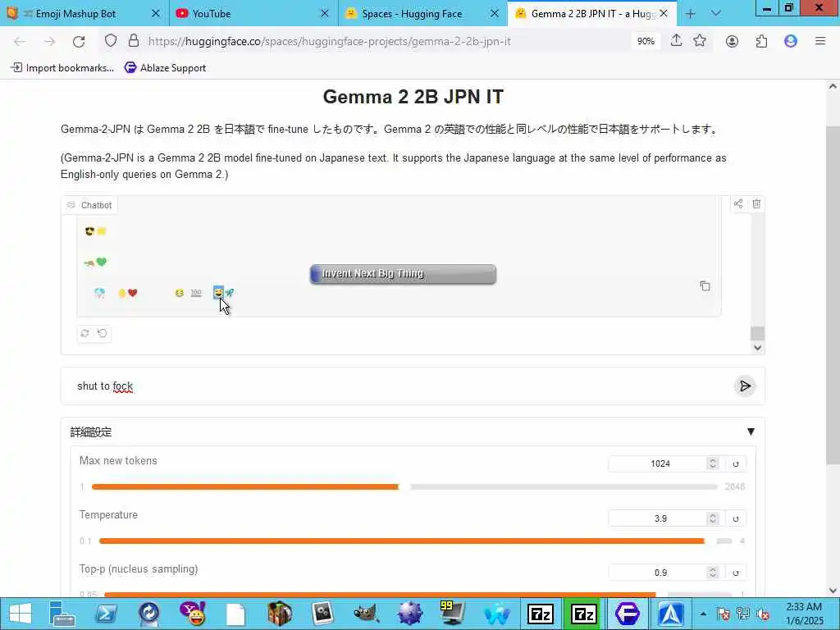Click the chatbot share icon
The width and height of the screenshot is (840, 630).
click(738, 203)
